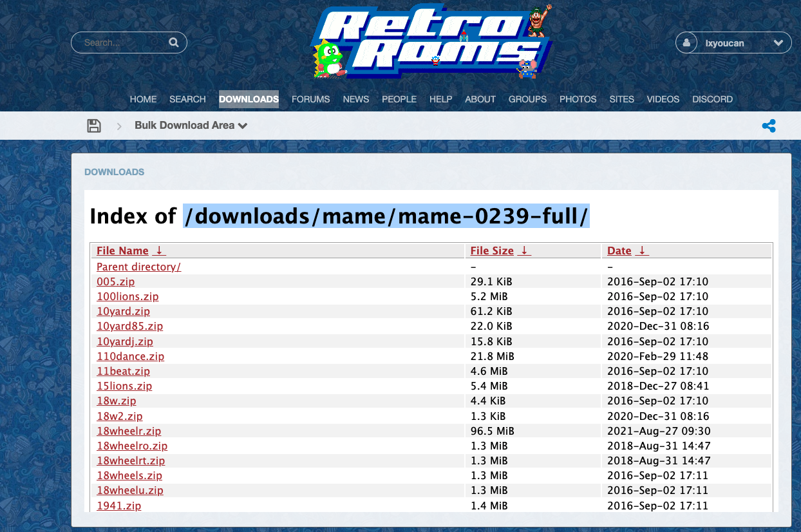
Task: Click the Date descending arrow
Action: tap(642, 251)
